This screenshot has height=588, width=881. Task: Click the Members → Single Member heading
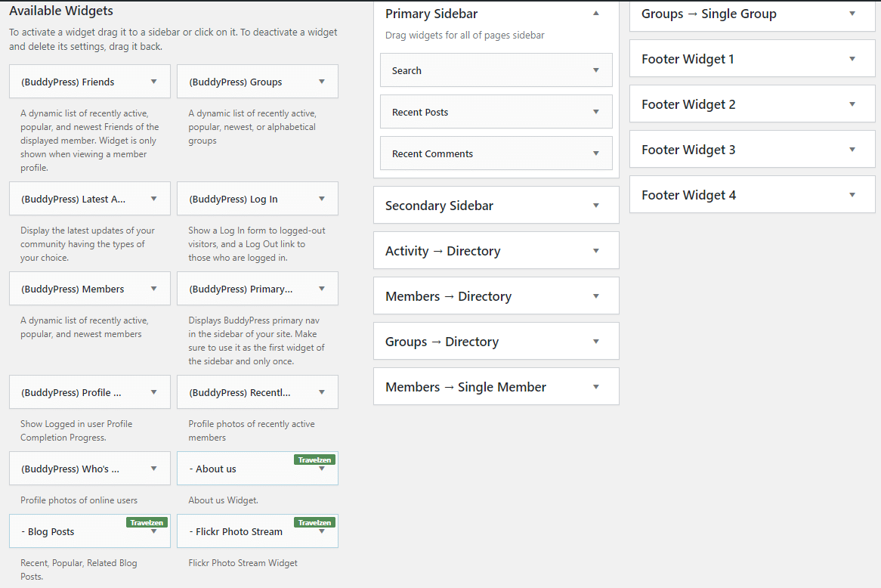465,387
